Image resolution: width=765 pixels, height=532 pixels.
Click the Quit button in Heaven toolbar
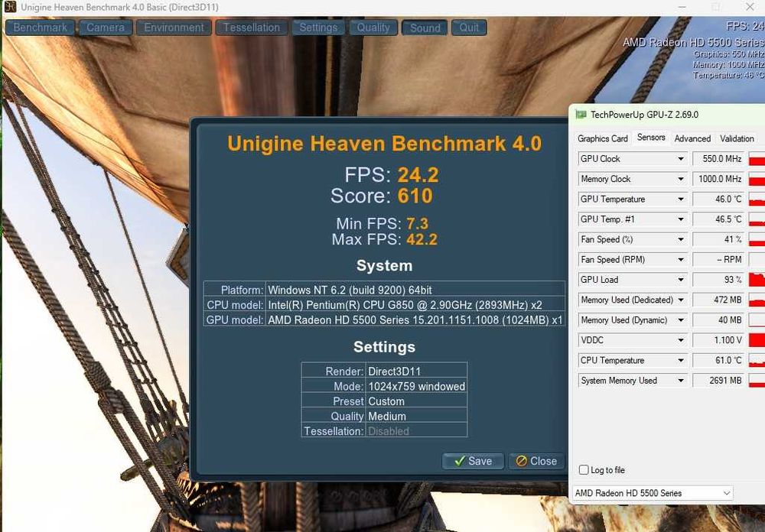(x=469, y=28)
